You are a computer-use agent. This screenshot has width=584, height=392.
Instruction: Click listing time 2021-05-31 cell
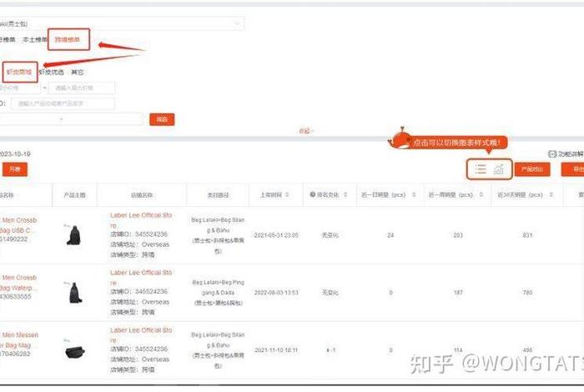click(x=276, y=235)
